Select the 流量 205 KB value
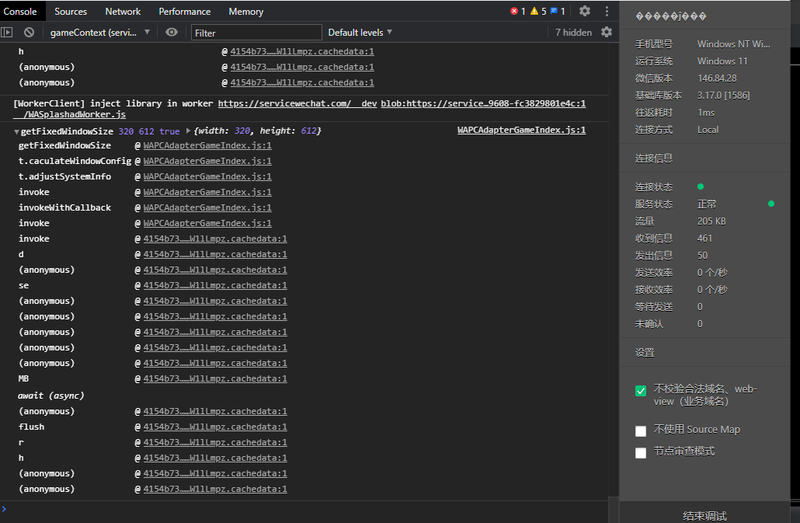Viewport: 800px width, 523px height. pos(711,221)
